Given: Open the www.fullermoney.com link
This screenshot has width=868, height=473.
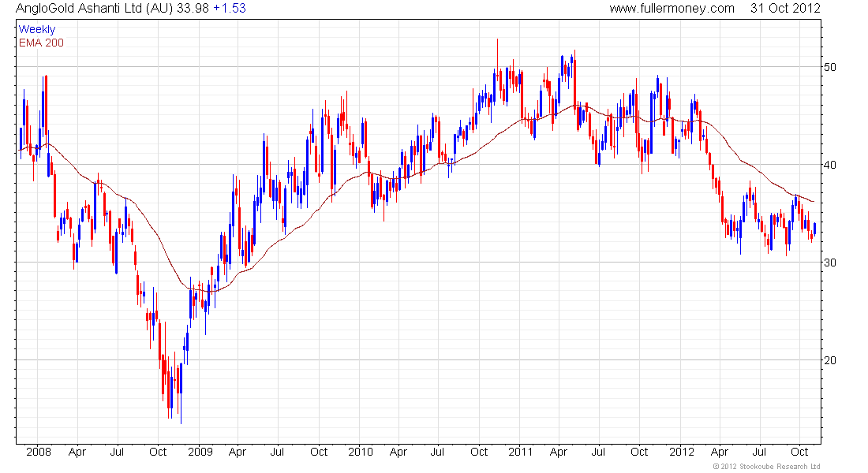Looking at the screenshot, I should 672,9.
